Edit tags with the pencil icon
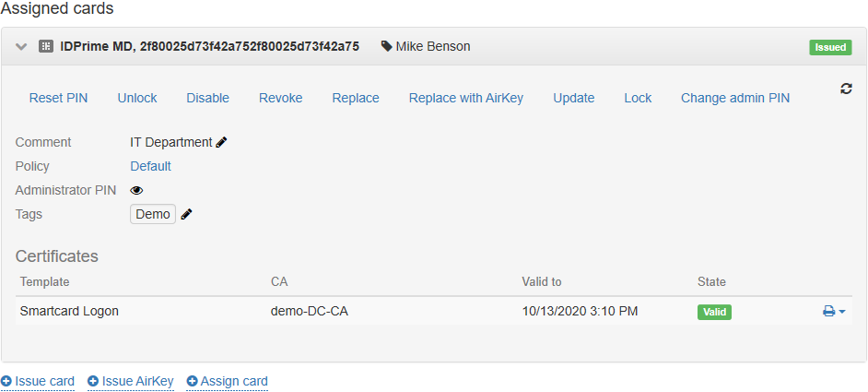The height and width of the screenshot is (392, 868). [187, 214]
